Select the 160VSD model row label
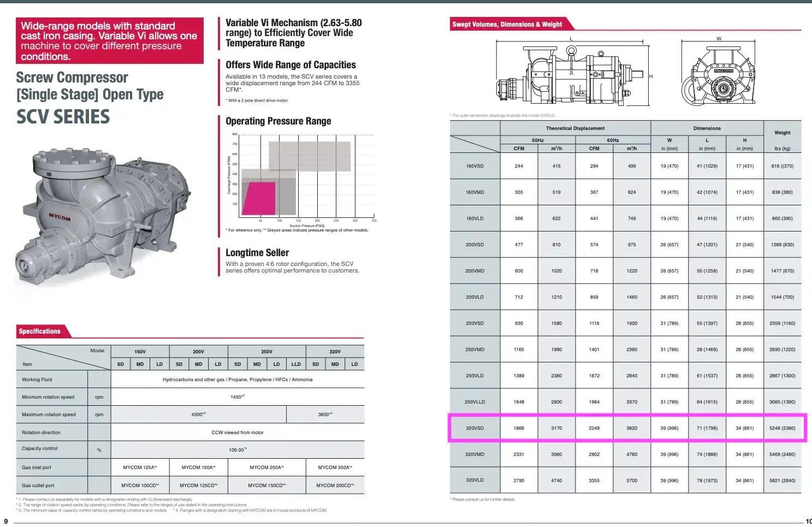The width and height of the screenshot is (812, 527). click(x=475, y=166)
